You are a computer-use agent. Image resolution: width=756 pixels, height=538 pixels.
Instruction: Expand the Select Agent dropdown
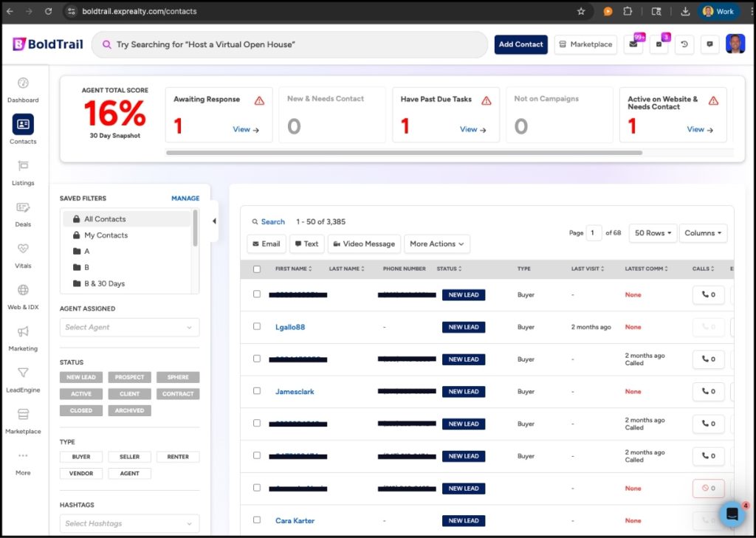pyautogui.click(x=129, y=327)
